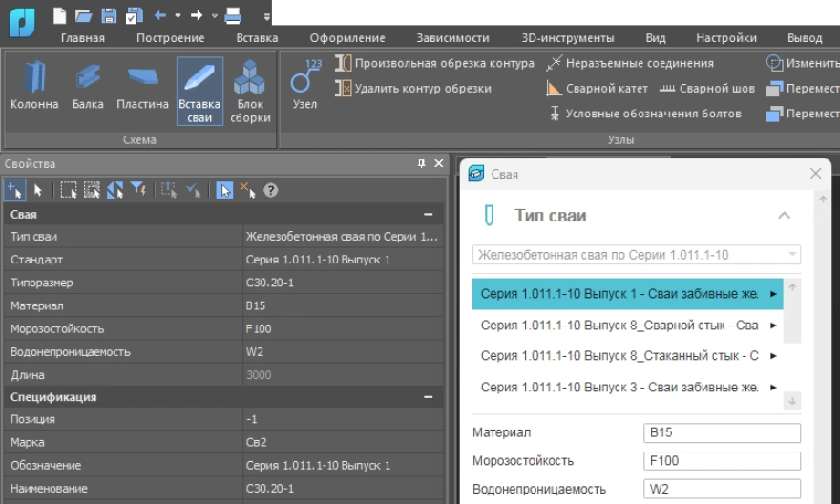Screen dimensions: 840x504
Task: Toggle the Вставка сваи tool
Action: pos(199,91)
